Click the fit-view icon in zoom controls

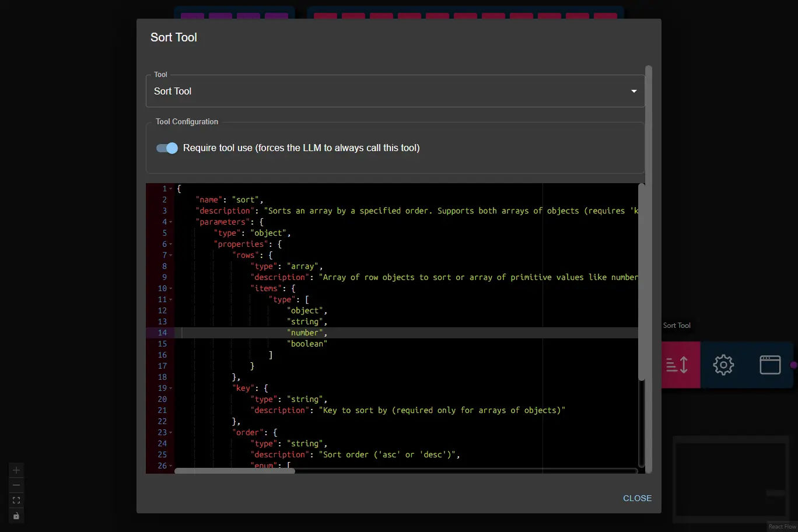[x=16, y=500]
